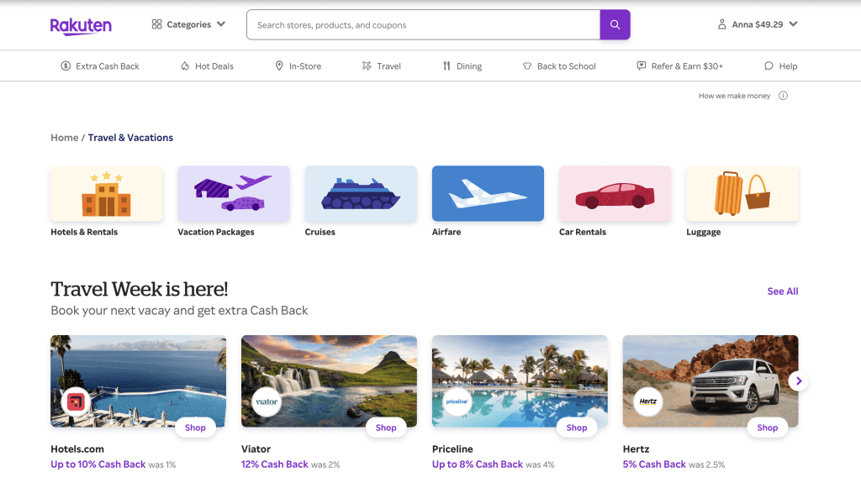The height and width of the screenshot is (504, 861).
Task: Click the purple search magnifier button
Action: click(615, 24)
